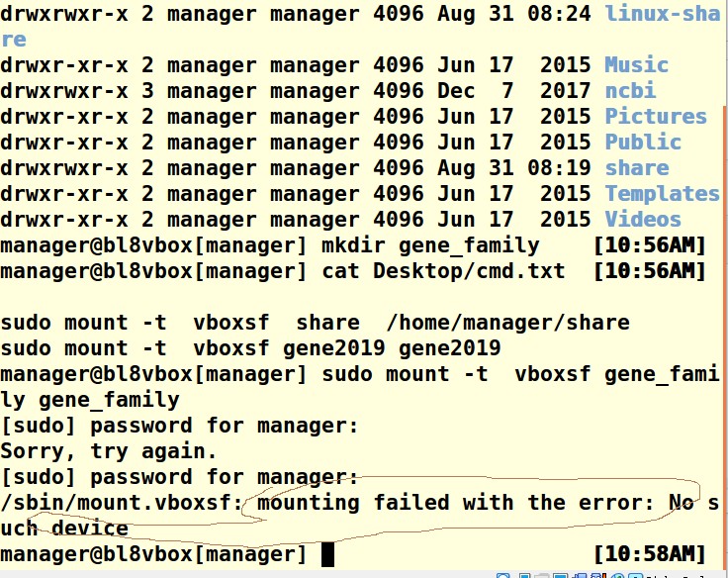Click the host key indicator text in status bar
Screen dimensions: 728x578
(x=677, y=576)
